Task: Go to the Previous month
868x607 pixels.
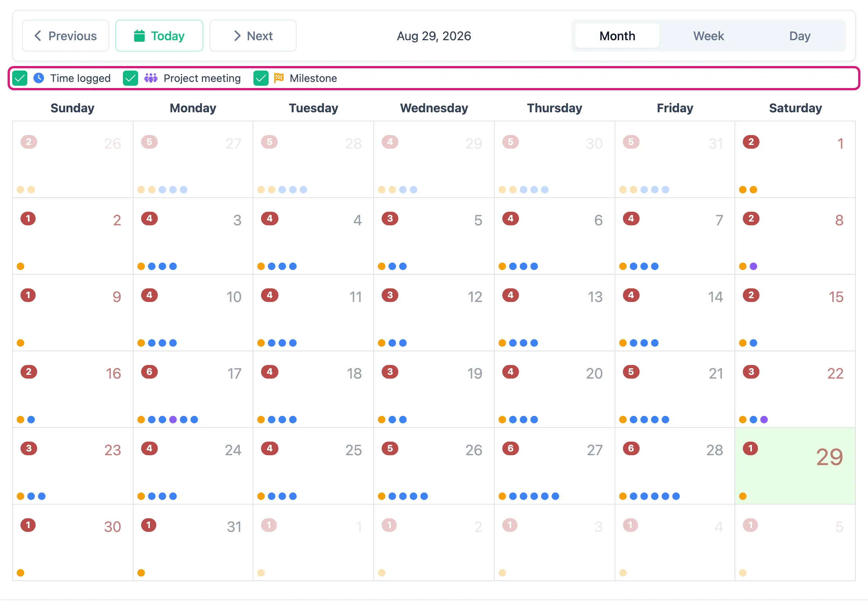Action: 65,36
